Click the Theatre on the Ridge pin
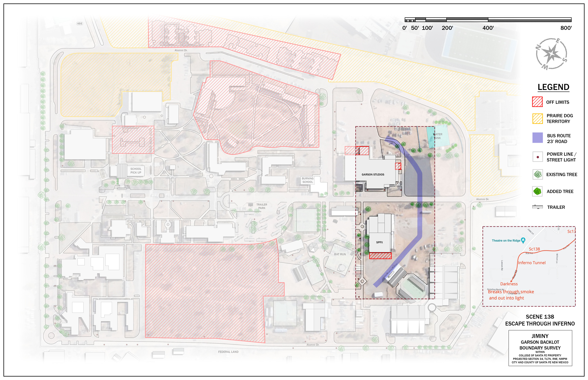588x380 pixels. pyautogui.click(x=523, y=240)
